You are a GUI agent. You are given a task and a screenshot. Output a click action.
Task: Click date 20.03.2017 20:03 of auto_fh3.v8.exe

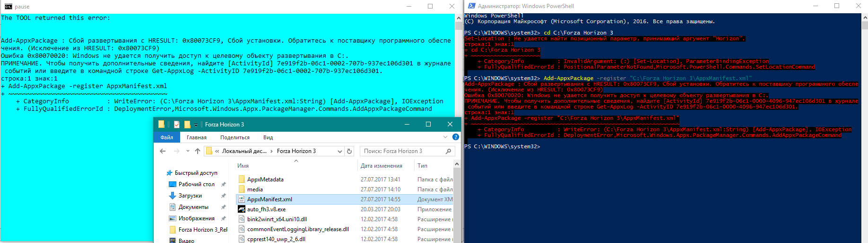381,209
